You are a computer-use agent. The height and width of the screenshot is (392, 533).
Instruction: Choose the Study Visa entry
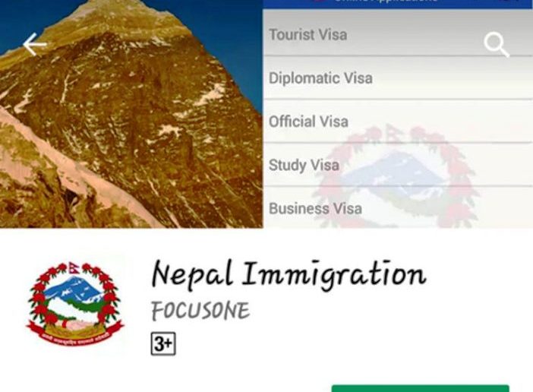[398, 165]
